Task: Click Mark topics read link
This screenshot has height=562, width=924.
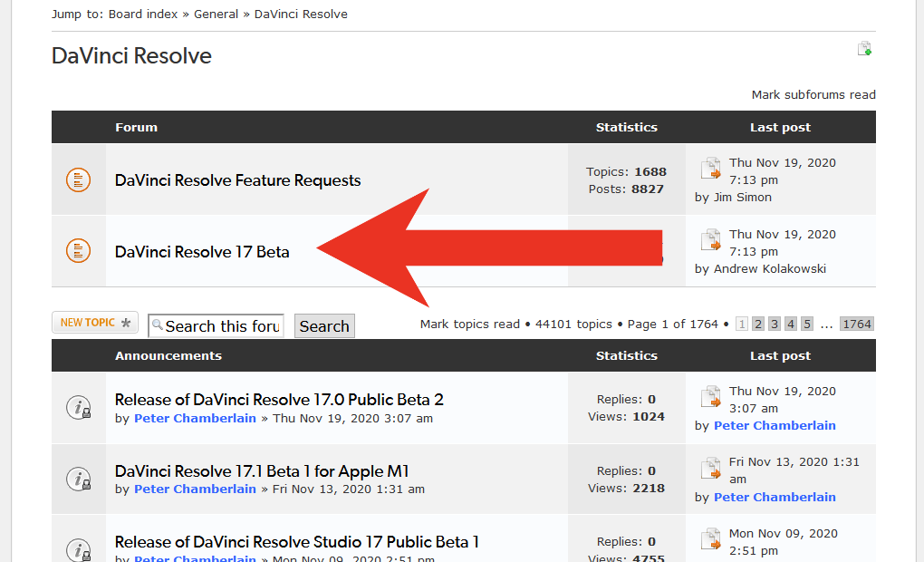Action: tap(469, 325)
